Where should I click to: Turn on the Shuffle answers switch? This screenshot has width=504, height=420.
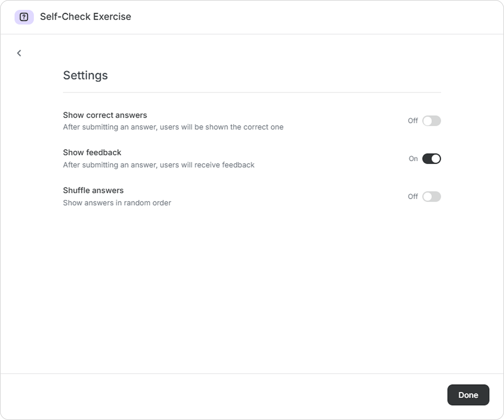tap(431, 197)
